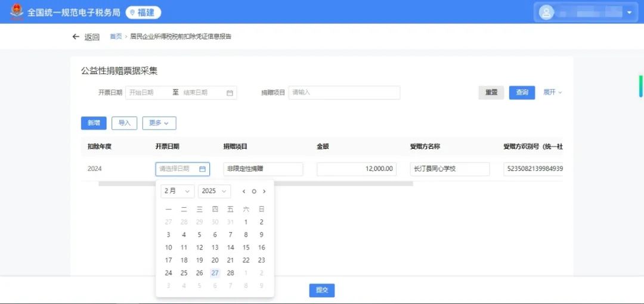644x304 pixels.
Task: Click the tax bureau emblem logo
Action: click(17, 12)
